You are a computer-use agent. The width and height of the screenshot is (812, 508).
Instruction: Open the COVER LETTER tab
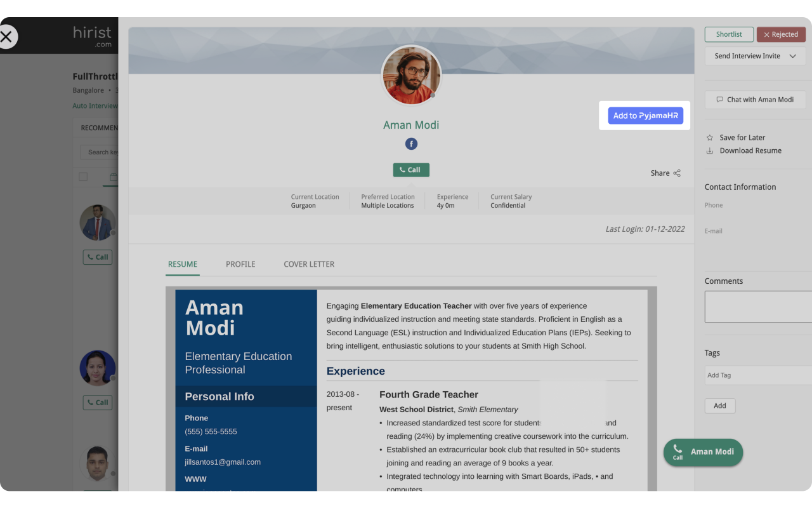point(309,264)
